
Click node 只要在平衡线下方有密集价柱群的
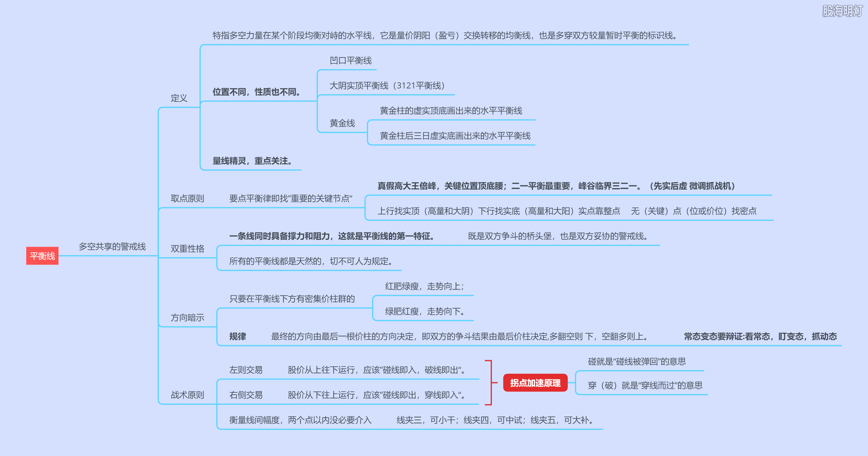point(292,299)
